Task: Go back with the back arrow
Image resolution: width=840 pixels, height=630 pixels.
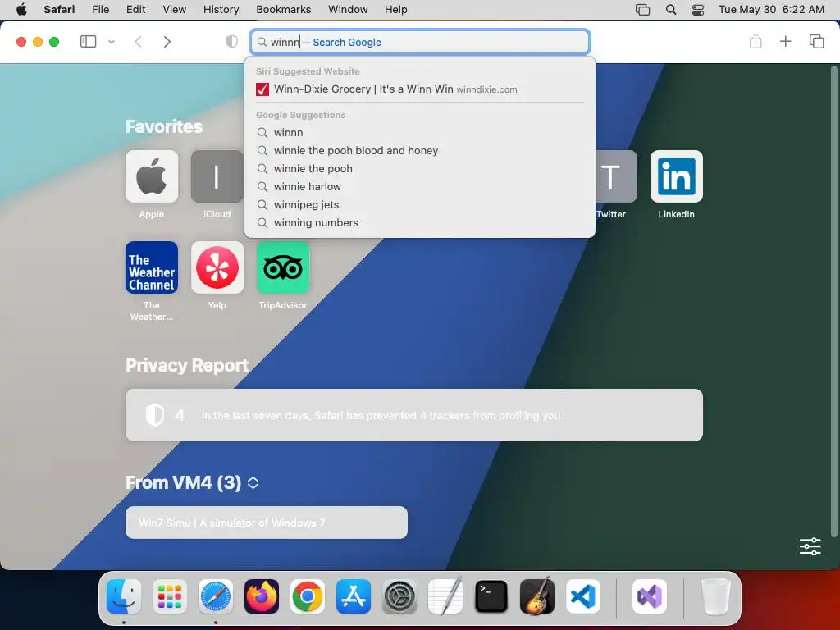Action: click(x=138, y=42)
